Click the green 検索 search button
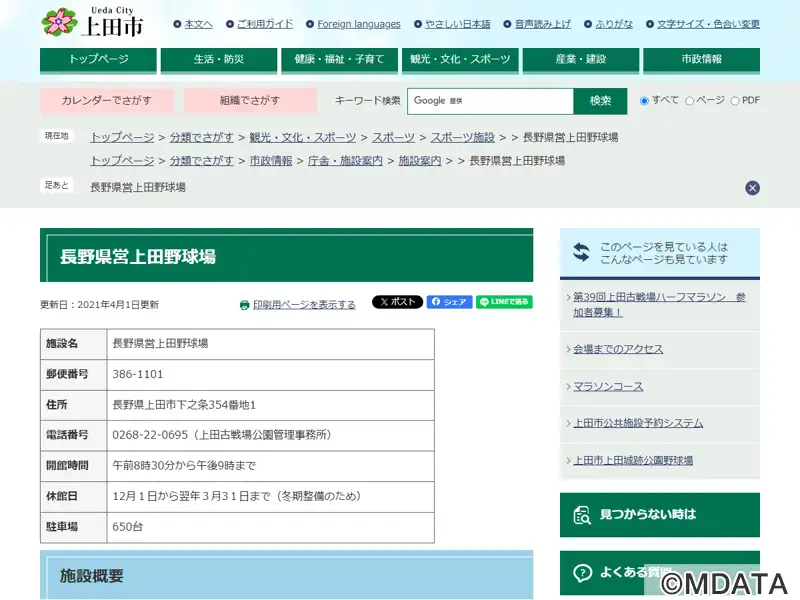This screenshot has width=800, height=600. pos(601,101)
